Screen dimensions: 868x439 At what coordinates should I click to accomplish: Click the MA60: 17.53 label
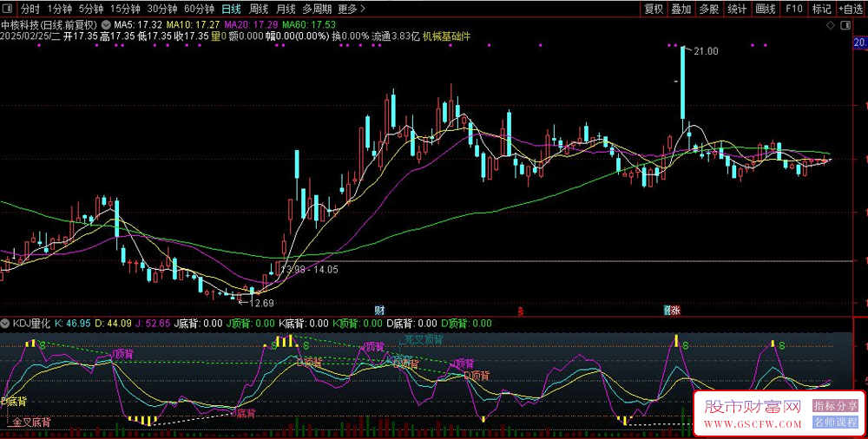tap(309, 25)
